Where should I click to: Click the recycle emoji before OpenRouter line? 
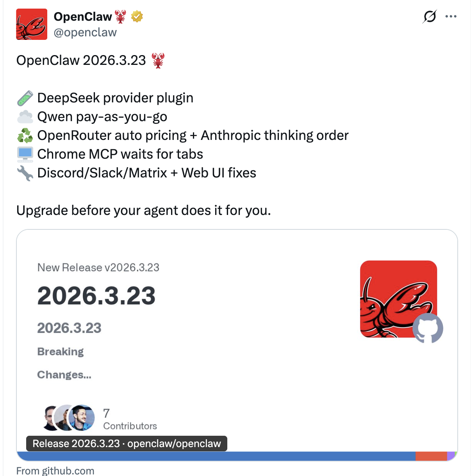click(x=25, y=136)
